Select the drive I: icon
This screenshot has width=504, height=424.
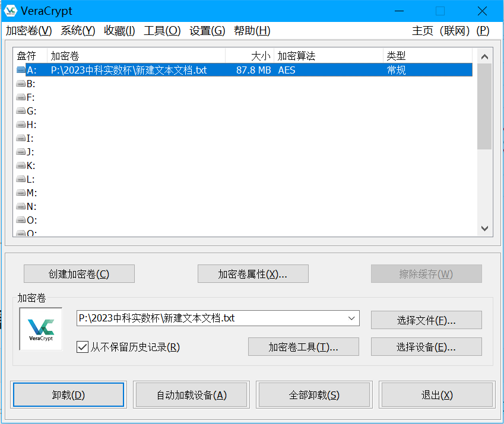coord(21,138)
